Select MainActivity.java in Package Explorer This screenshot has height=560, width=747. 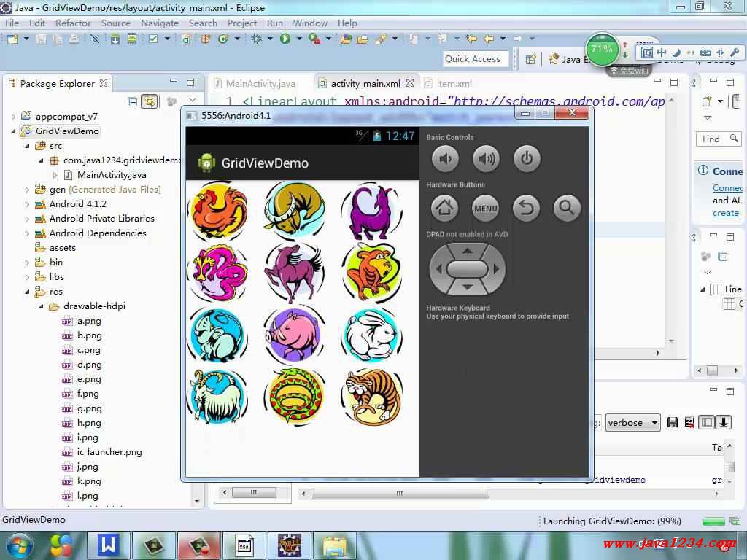[x=112, y=175]
